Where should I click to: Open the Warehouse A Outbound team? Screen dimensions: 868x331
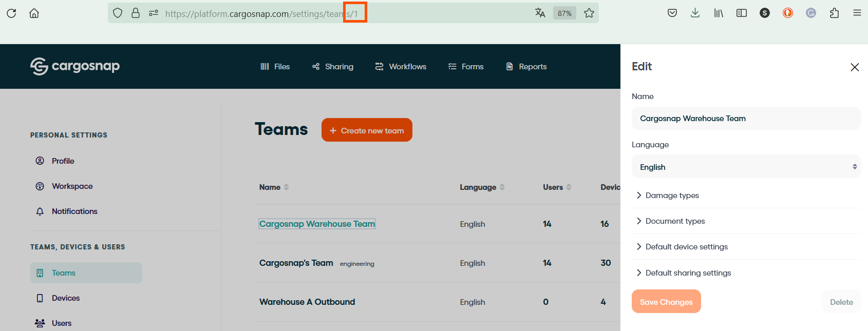click(x=307, y=302)
